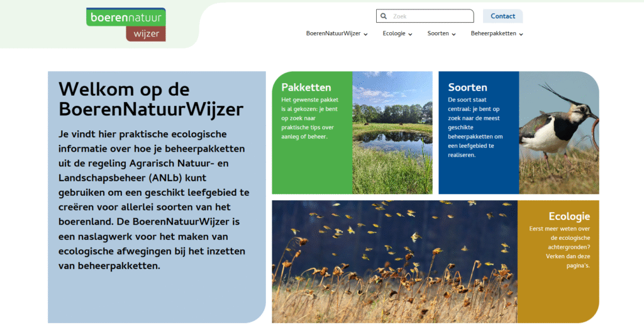
Task: Click the magnifying glass search icon
Action: click(x=383, y=16)
